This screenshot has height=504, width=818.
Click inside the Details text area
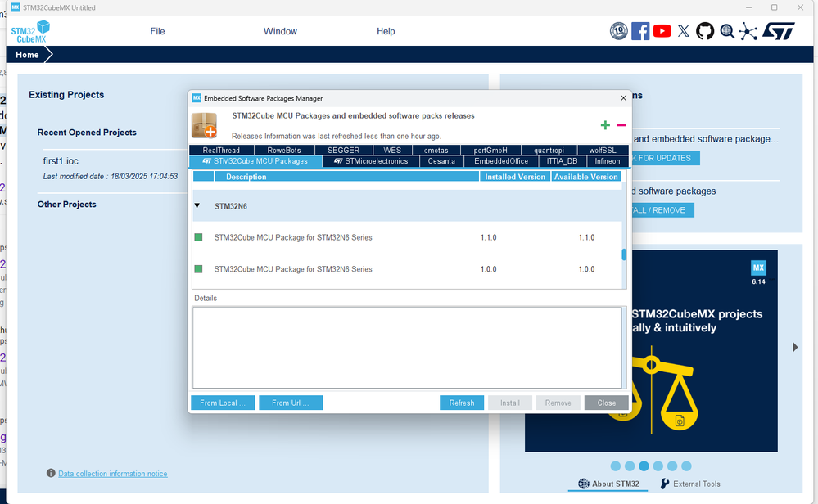click(x=407, y=347)
